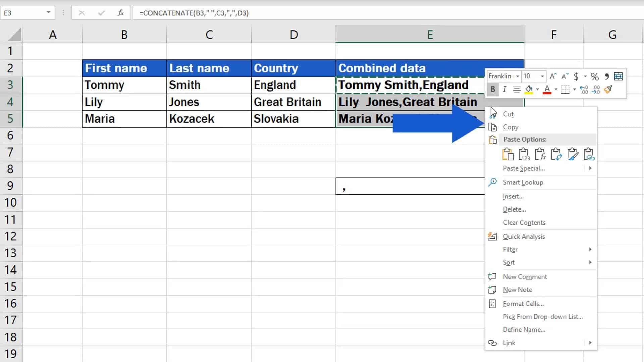This screenshot has height=362, width=644.
Task: Select Delete from the context menu
Action: click(514, 209)
